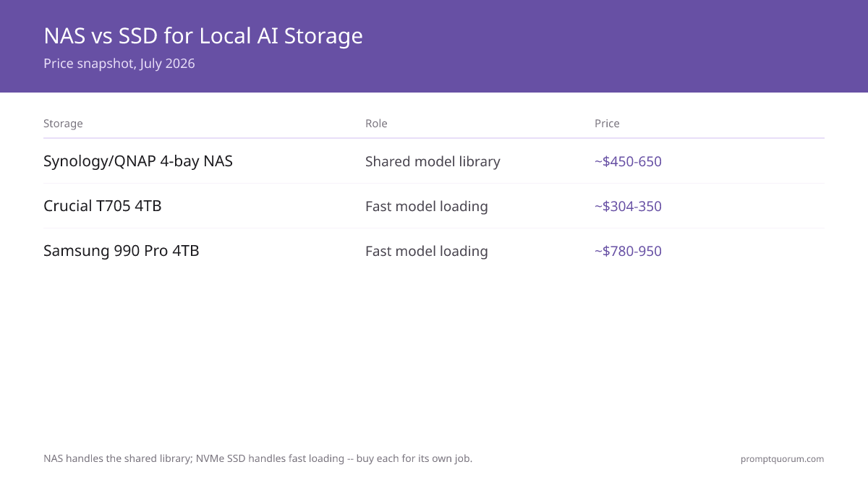Click the title 'NAS vs SSD for Local AI Storage'
Screen dimensions: 868x488
pyautogui.click(x=203, y=35)
